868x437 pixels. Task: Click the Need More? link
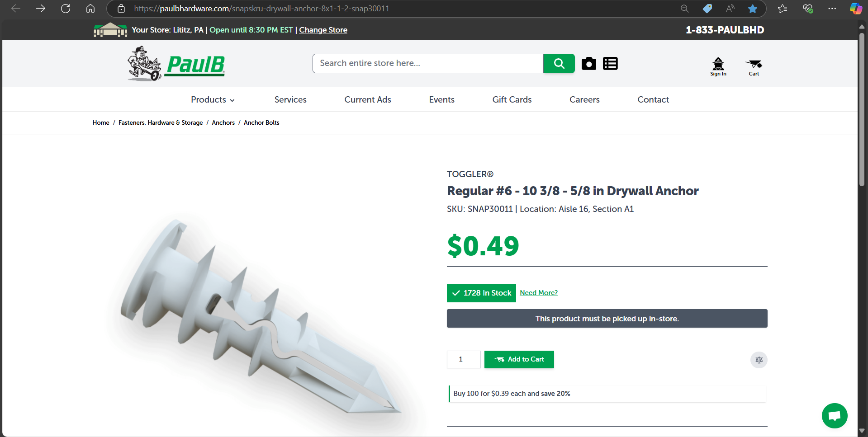pos(539,293)
